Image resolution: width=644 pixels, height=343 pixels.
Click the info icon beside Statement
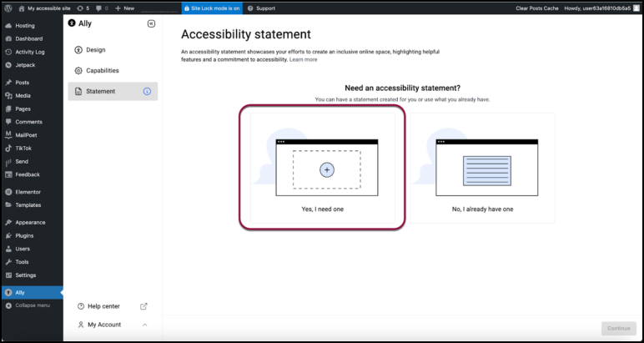tap(147, 92)
